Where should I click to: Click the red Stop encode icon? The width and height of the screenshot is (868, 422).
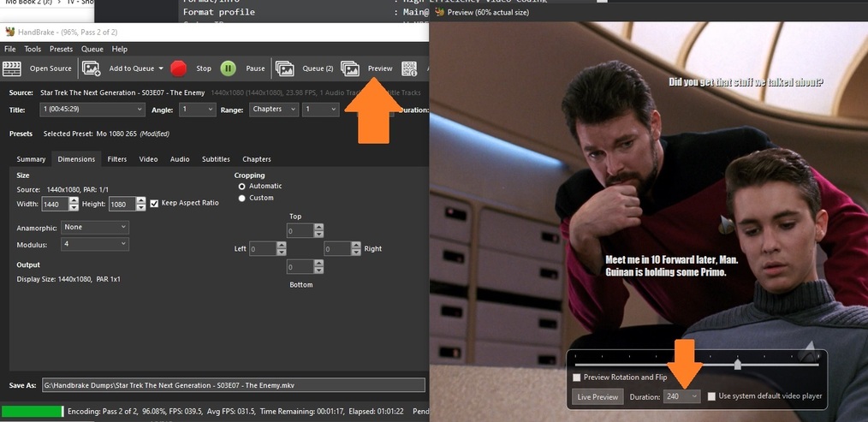pos(178,68)
